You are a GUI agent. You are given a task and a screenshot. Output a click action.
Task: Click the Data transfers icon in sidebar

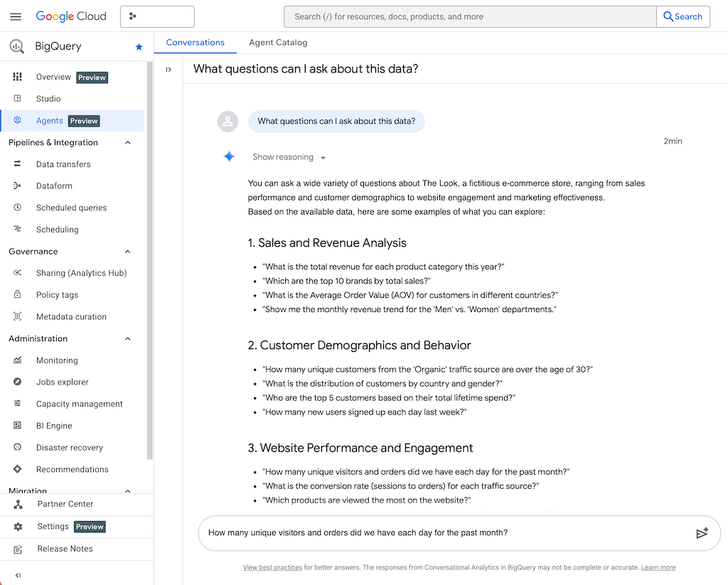18,164
